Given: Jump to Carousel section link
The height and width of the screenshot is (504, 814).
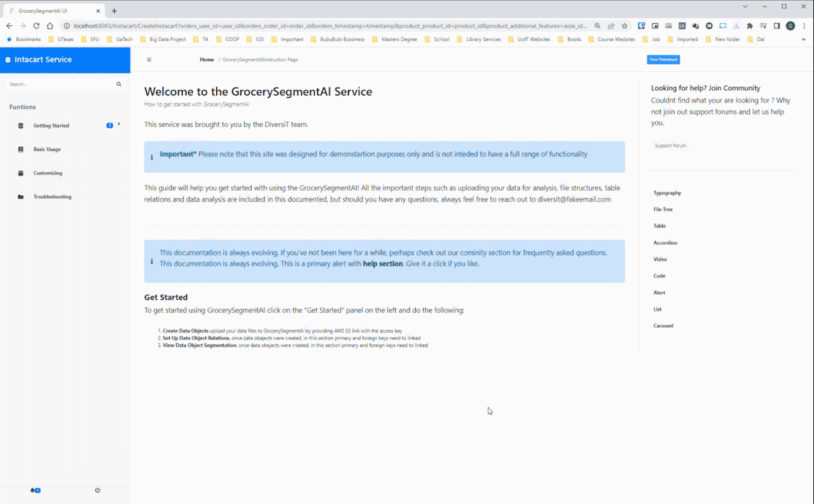Looking at the screenshot, I should point(663,326).
